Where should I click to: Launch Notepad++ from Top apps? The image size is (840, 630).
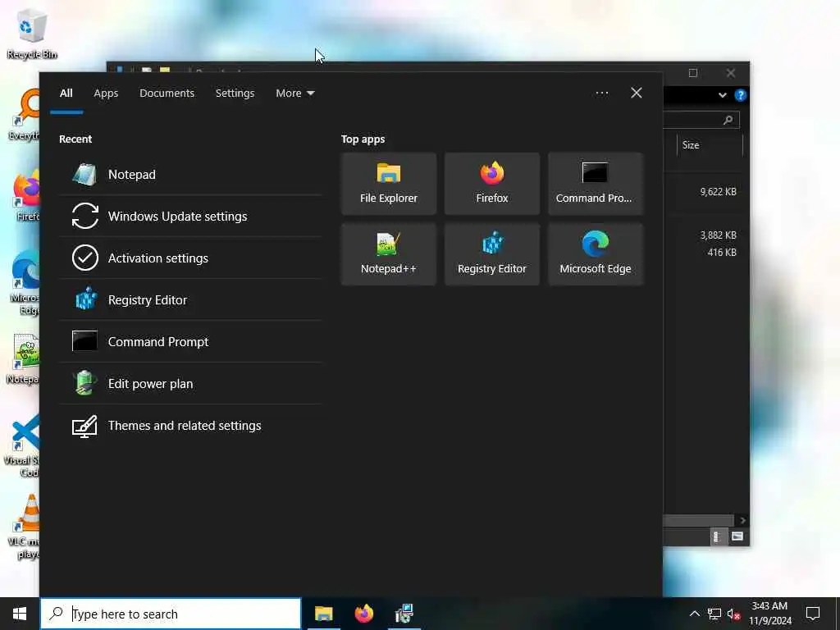pyautogui.click(x=388, y=254)
